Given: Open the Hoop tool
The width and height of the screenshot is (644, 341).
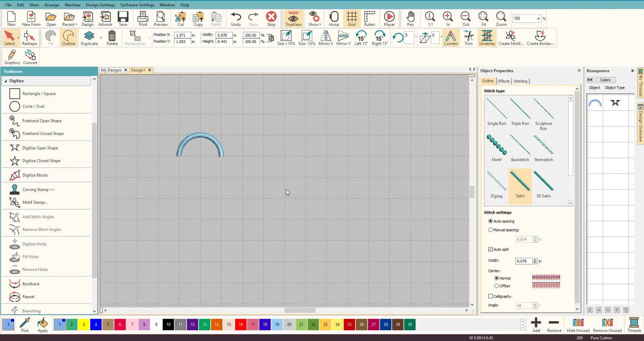Looking at the screenshot, I should pyautogui.click(x=334, y=19).
